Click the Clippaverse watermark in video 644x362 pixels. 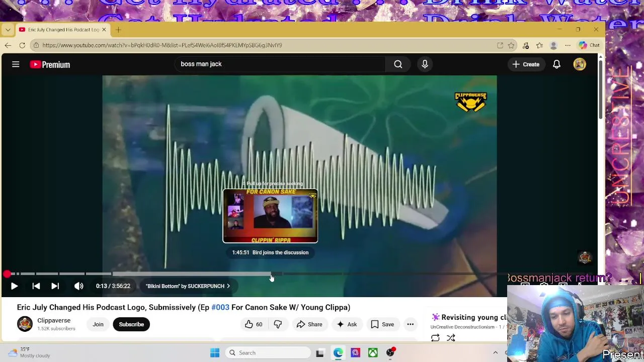click(x=470, y=102)
